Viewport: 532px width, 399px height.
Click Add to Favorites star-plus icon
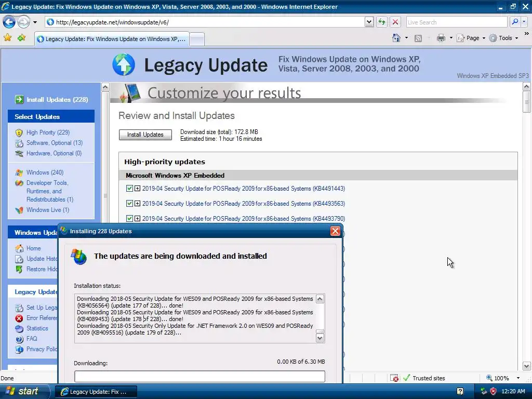click(x=22, y=37)
